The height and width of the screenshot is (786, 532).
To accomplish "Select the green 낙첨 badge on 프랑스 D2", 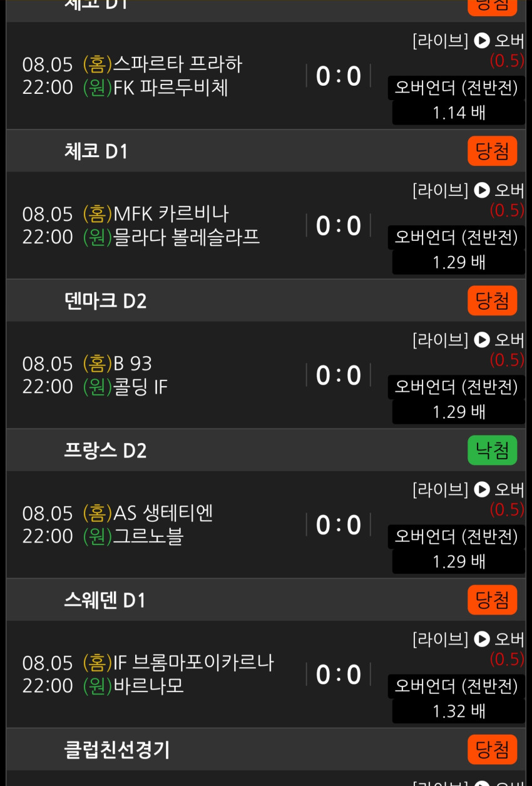I will click(x=493, y=450).
